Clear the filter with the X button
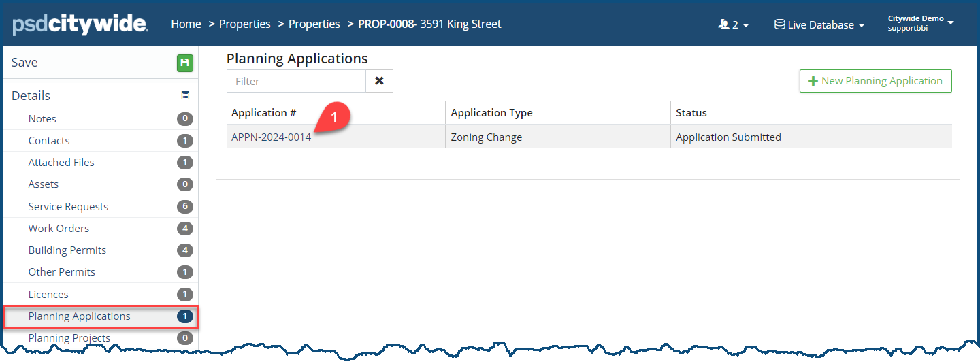Screen dimensions: 980x364 [379, 81]
